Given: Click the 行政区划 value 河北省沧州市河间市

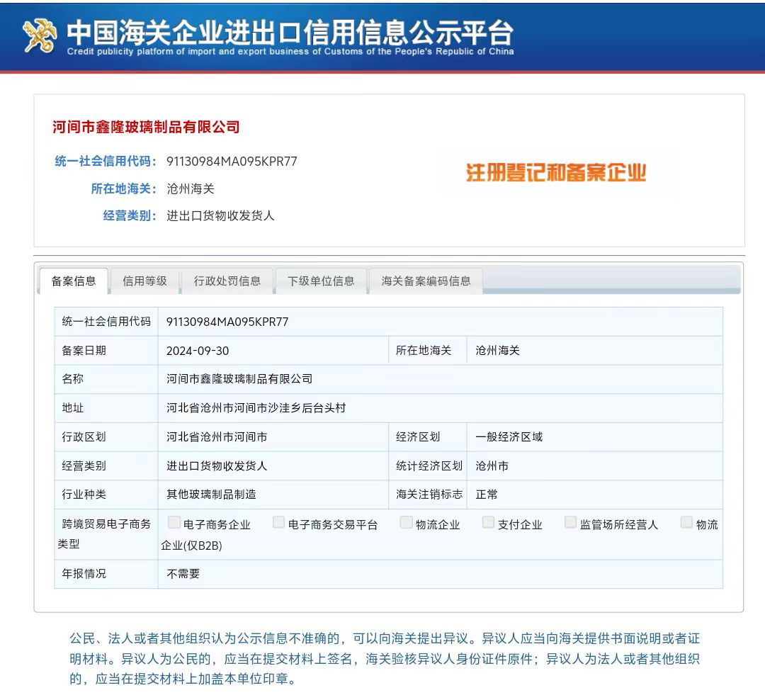Looking at the screenshot, I should 217,437.
